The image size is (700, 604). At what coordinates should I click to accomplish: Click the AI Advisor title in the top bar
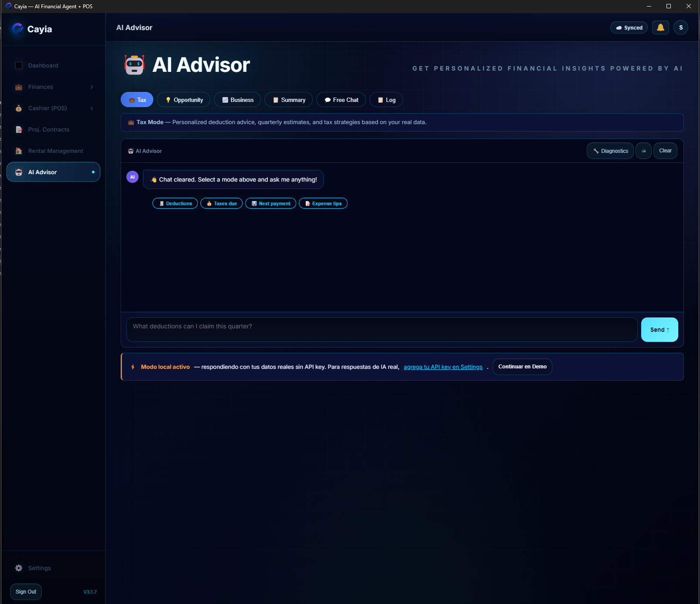(x=134, y=27)
